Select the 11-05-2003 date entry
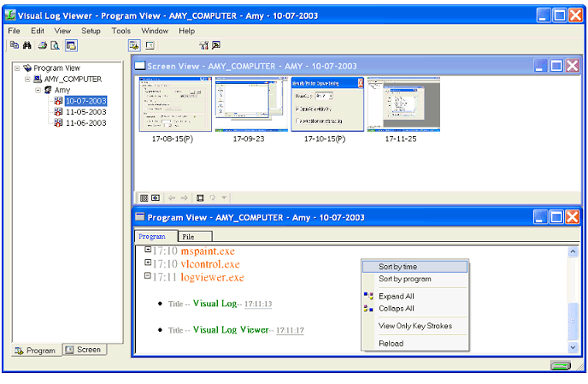This screenshot has height=384, width=588. pos(85,112)
